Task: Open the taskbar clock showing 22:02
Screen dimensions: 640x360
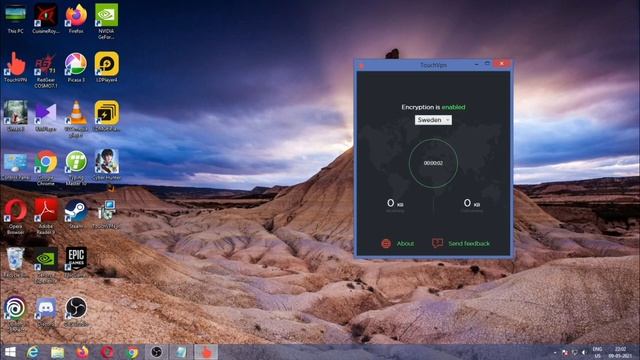Action: 621,352
